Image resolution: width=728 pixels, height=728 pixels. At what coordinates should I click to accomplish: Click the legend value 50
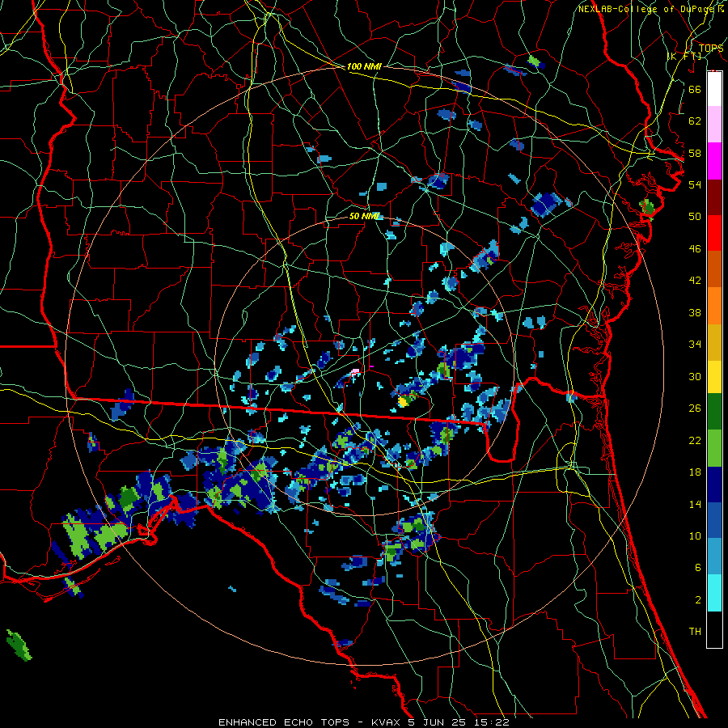coord(695,217)
